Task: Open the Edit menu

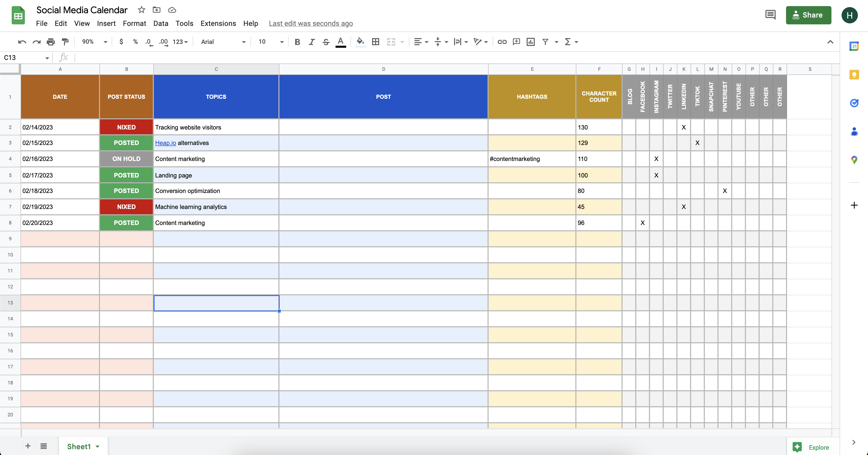Action: click(61, 23)
